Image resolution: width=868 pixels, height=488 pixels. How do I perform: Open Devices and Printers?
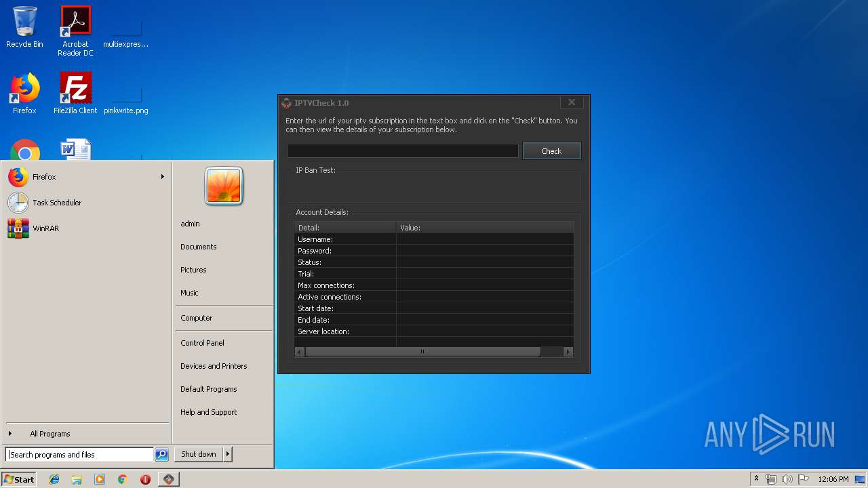tap(214, 366)
